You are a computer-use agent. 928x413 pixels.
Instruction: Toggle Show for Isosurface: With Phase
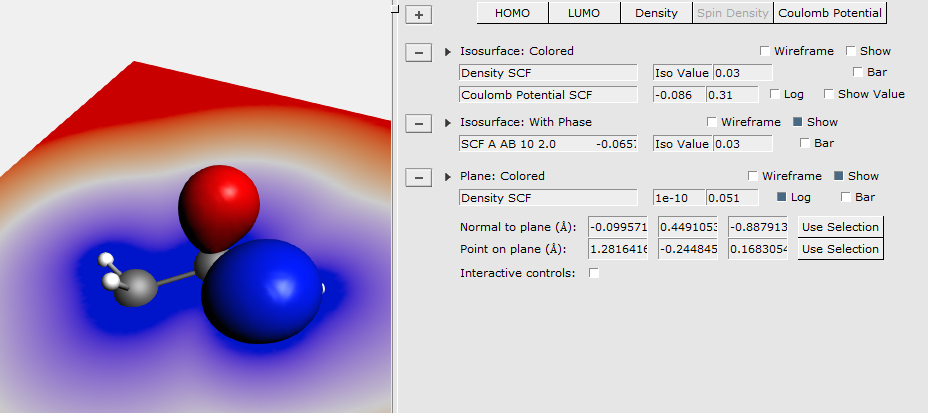798,122
